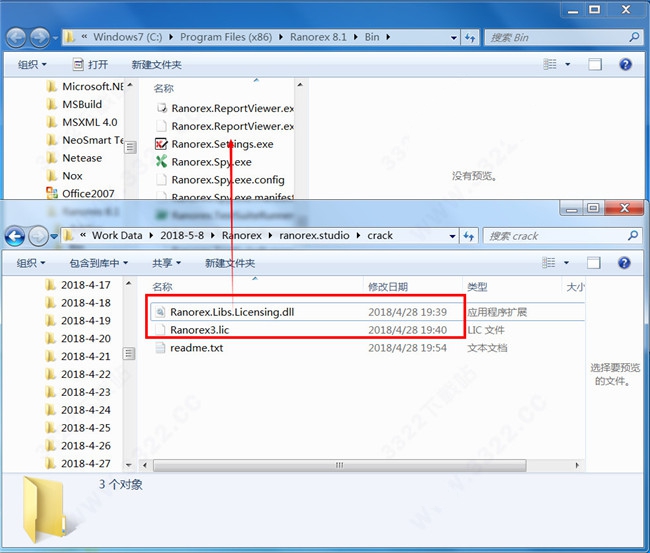Select first Ranorex.ReportViewer.exe file icon
650x553 pixels.
pos(161,108)
